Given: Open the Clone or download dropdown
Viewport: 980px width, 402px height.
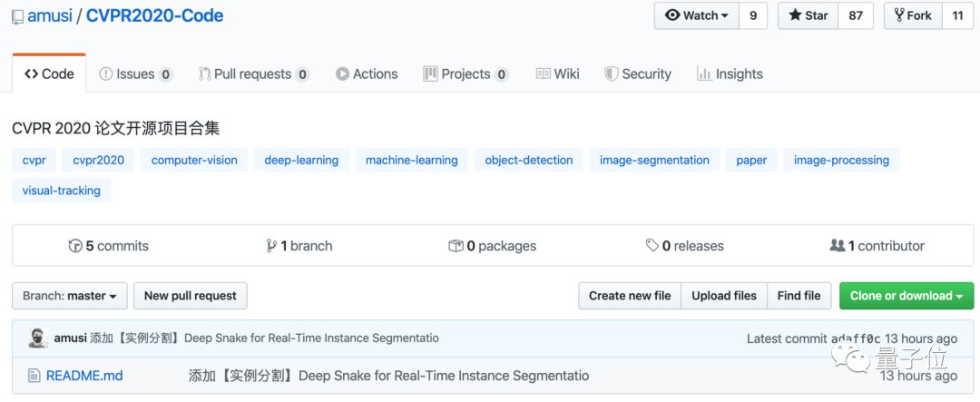Looking at the screenshot, I should [x=906, y=296].
